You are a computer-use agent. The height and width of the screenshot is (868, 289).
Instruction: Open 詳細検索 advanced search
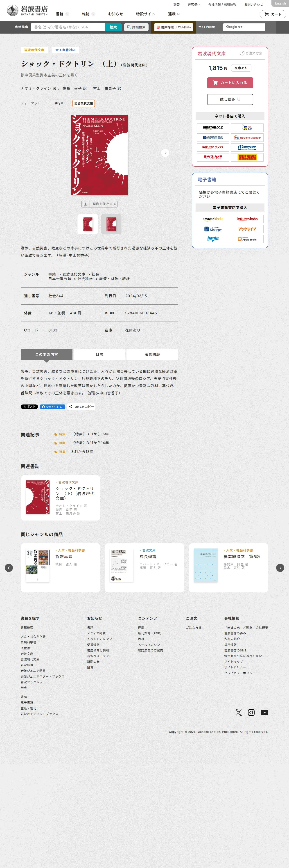[137, 27]
